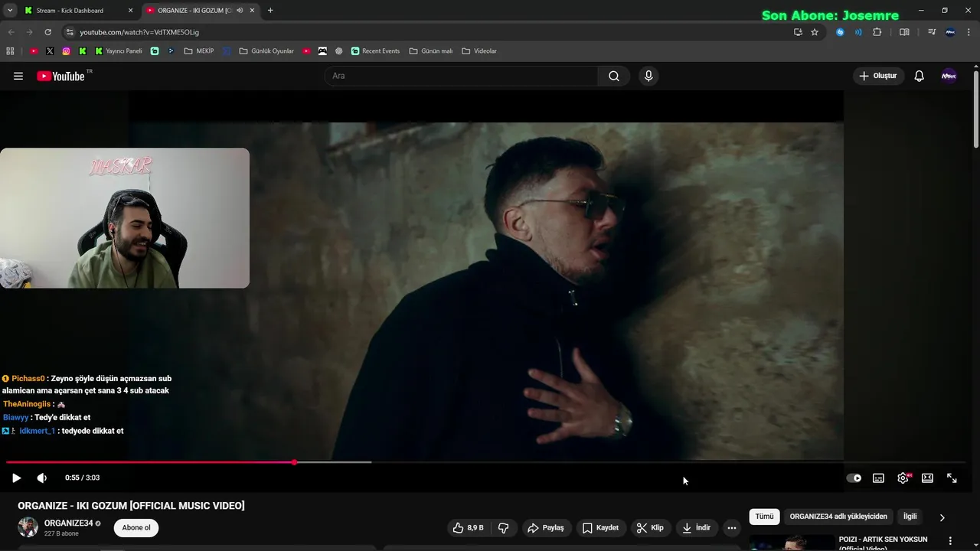Save the video via Kaydet
This screenshot has width=980, height=551.
click(x=600, y=527)
